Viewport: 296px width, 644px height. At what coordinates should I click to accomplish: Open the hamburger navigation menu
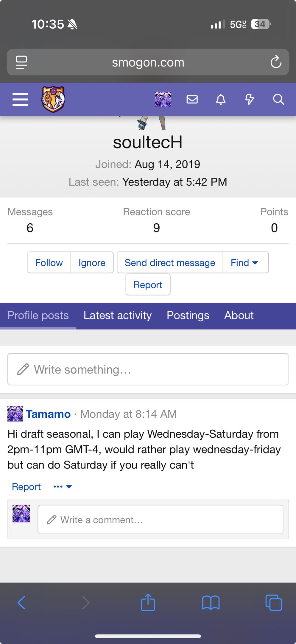click(x=20, y=99)
